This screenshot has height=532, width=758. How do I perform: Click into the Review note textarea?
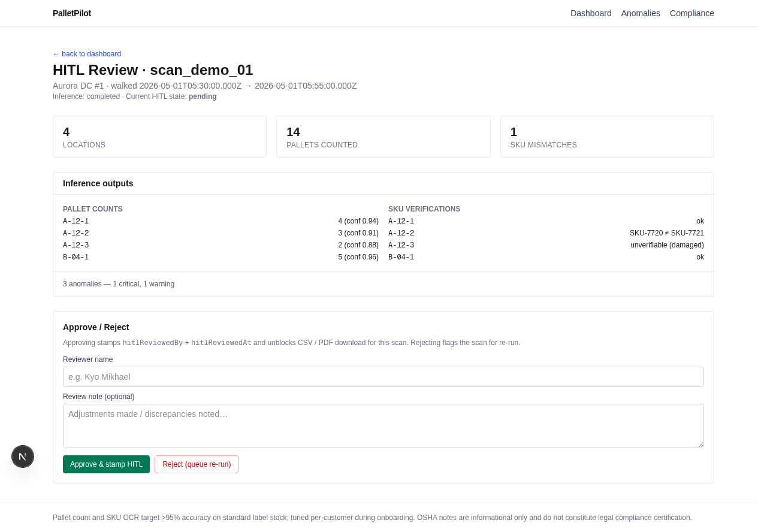(383, 426)
